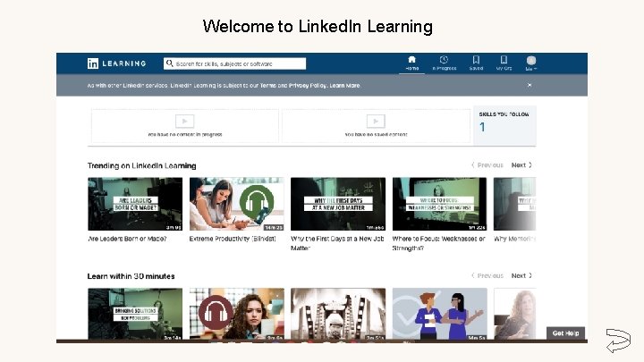Open Why the First Days thumbnail

(x=338, y=204)
